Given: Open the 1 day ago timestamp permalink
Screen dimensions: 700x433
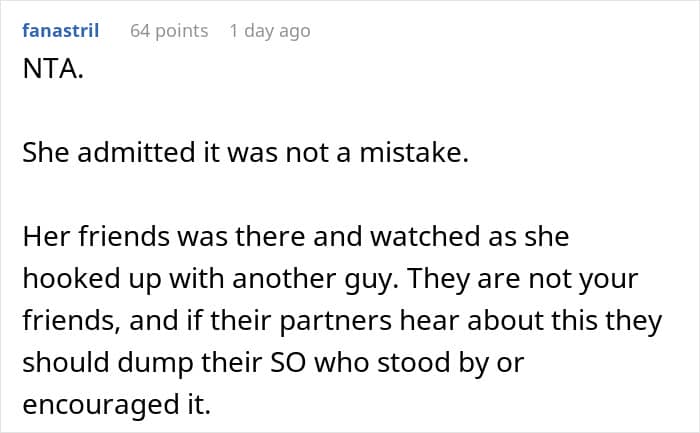Looking at the screenshot, I should pos(270,31).
